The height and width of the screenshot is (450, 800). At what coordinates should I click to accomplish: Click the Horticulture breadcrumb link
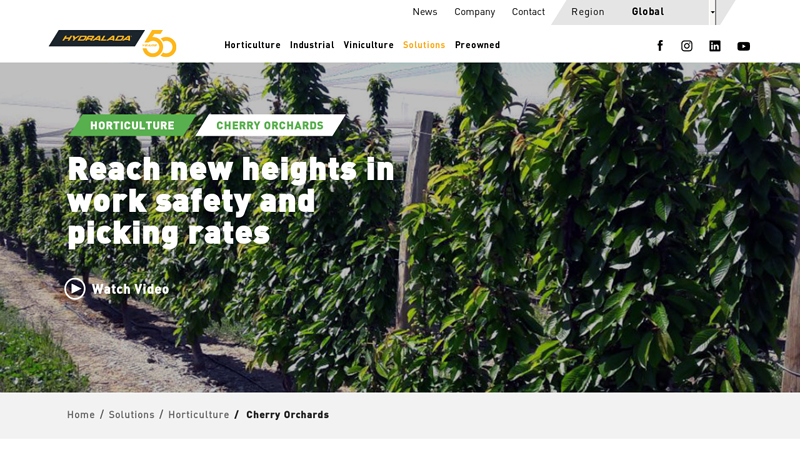[x=198, y=415]
